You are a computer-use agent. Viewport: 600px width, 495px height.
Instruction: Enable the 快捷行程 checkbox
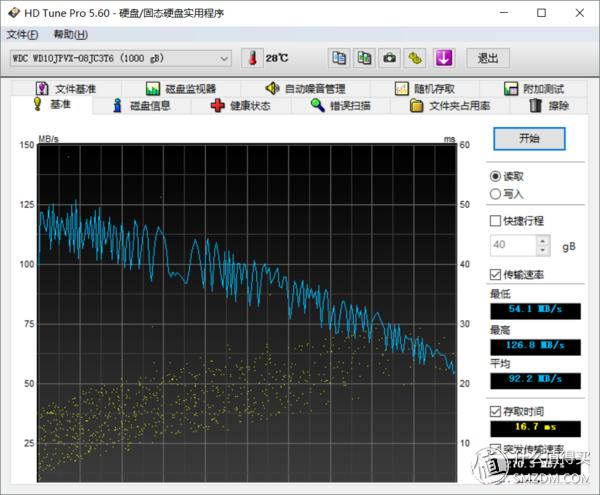(496, 221)
